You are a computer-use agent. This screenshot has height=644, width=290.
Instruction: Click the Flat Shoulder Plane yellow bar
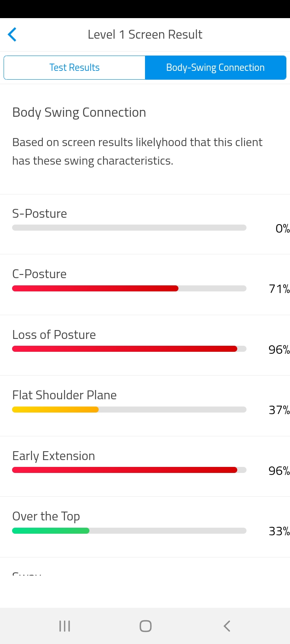[x=56, y=410]
